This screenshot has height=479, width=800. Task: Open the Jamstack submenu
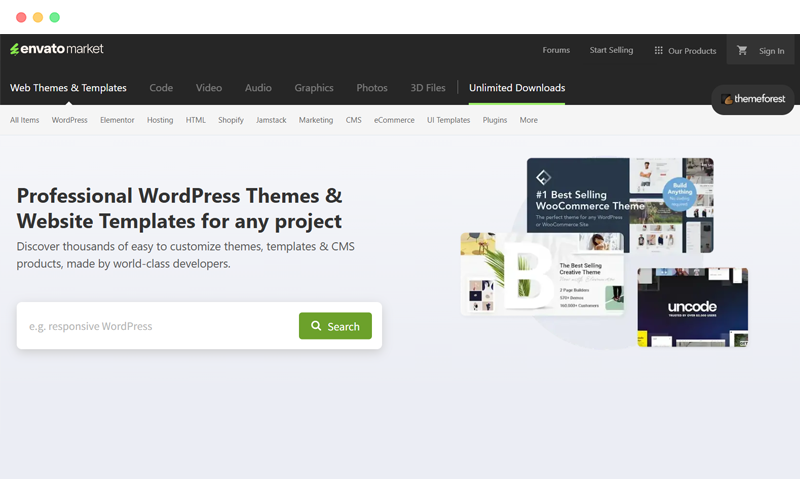[271, 120]
